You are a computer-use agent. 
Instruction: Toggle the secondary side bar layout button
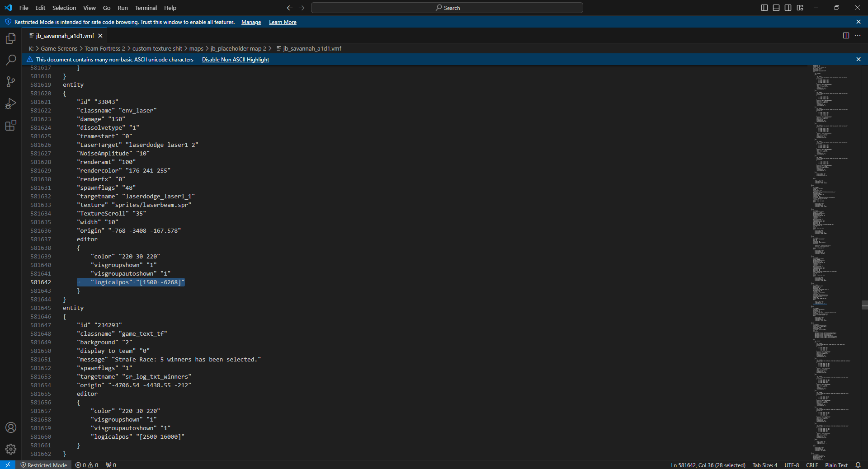tap(788, 8)
